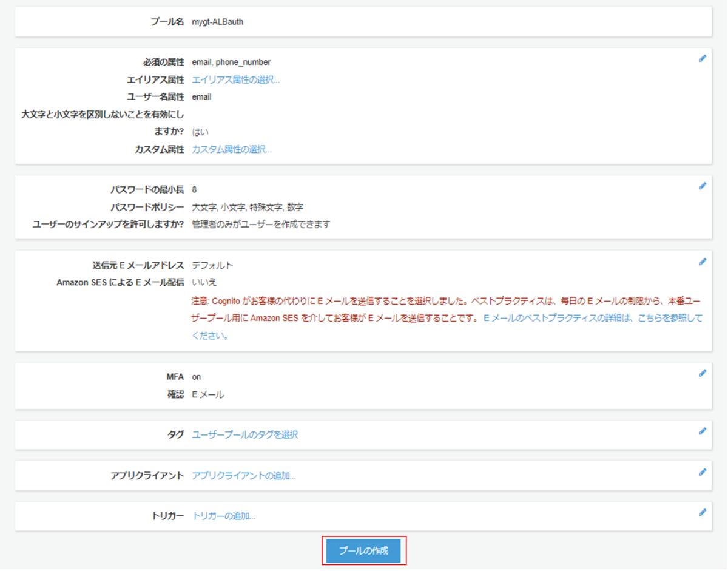Open email settings editor via pencil icon
The image size is (728, 571).
tap(703, 261)
